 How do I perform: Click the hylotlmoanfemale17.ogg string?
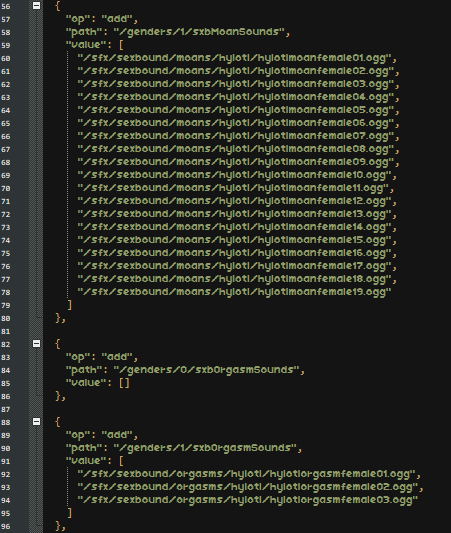pyautogui.click(x=235, y=266)
